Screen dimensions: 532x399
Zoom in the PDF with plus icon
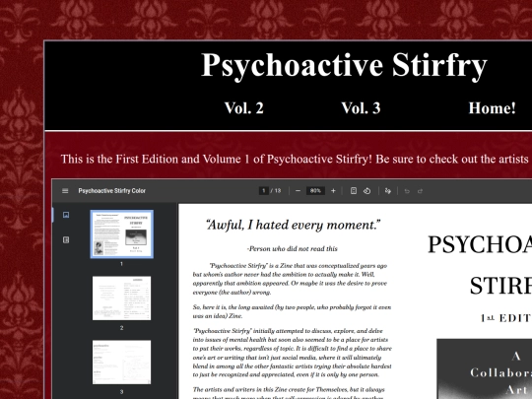[333, 191]
